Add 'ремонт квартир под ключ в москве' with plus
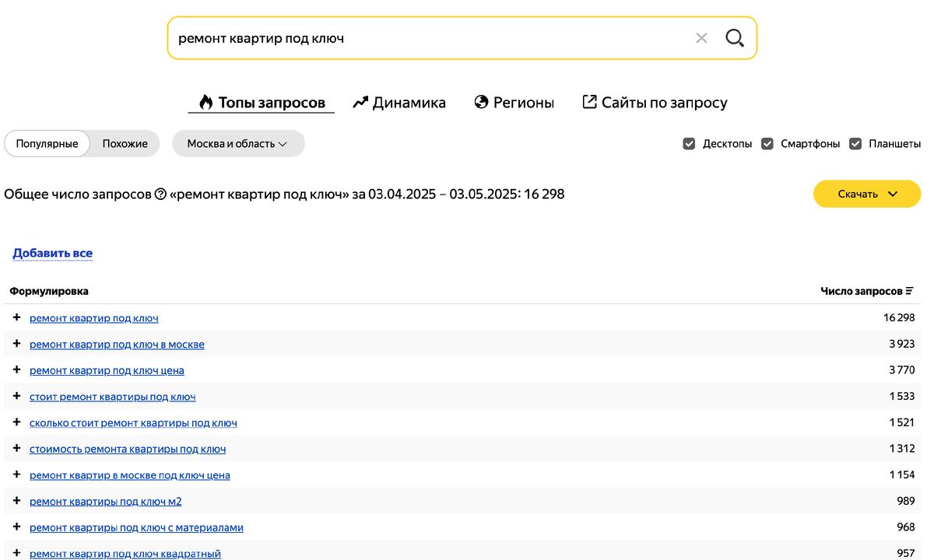 click(16, 344)
